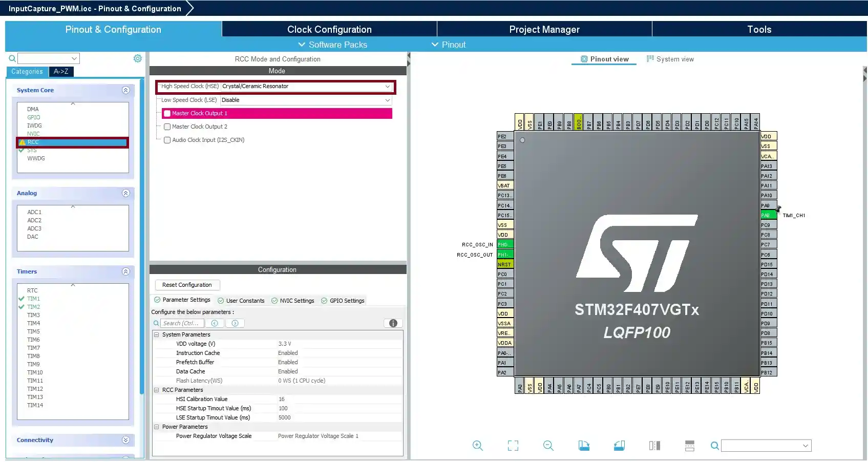Click the zoom out icon under pinout
Viewport: 868px width, 462px height.
point(548,446)
